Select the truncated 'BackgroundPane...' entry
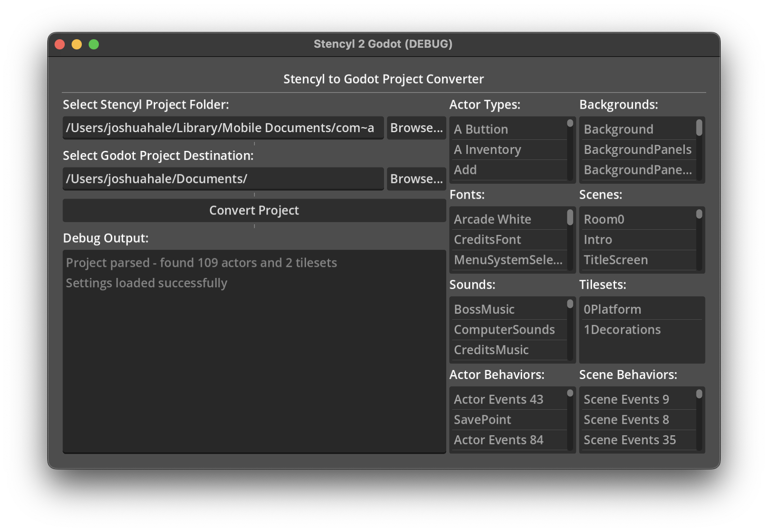The width and height of the screenshot is (768, 532). 638,170
